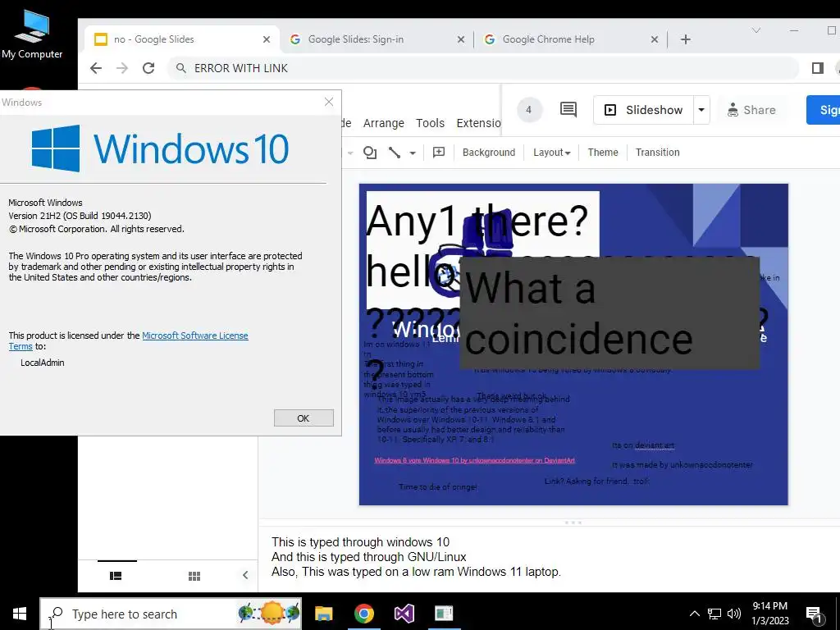Click the last pinned taskbar app icon
The height and width of the screenshot is (630, 840).
tap(444, 614)
